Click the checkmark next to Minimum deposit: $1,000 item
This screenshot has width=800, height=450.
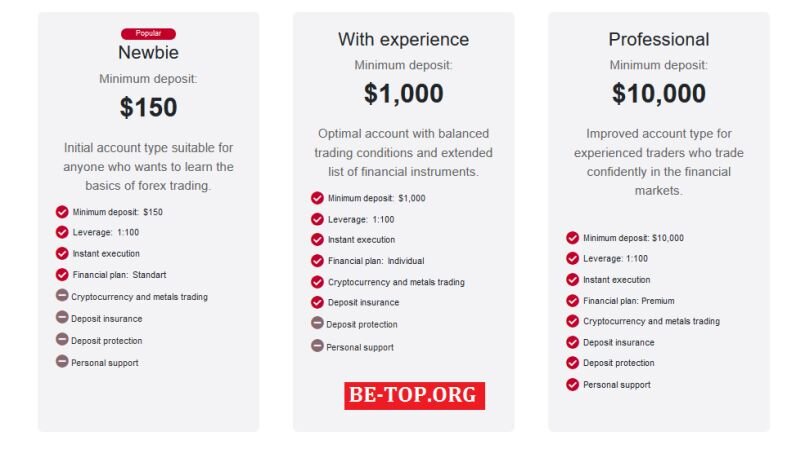pyautogui.click(x=317, y=198)
